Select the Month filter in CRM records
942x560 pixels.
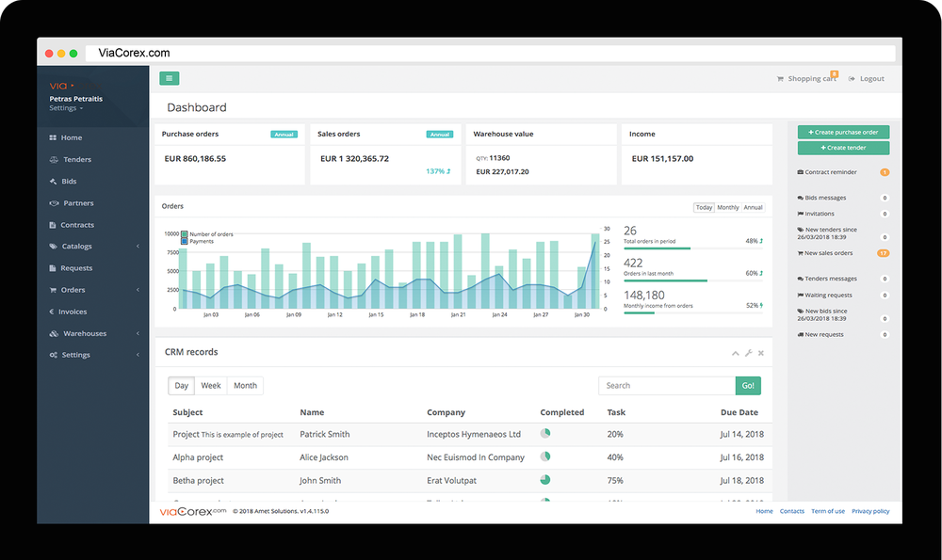[245, 385]
